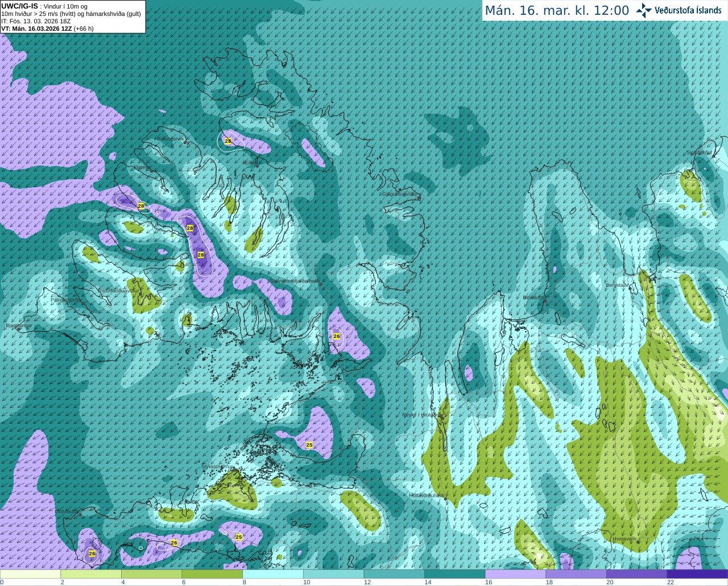Pick the green 4–6 m/s legend swatch

coord(151,574)
